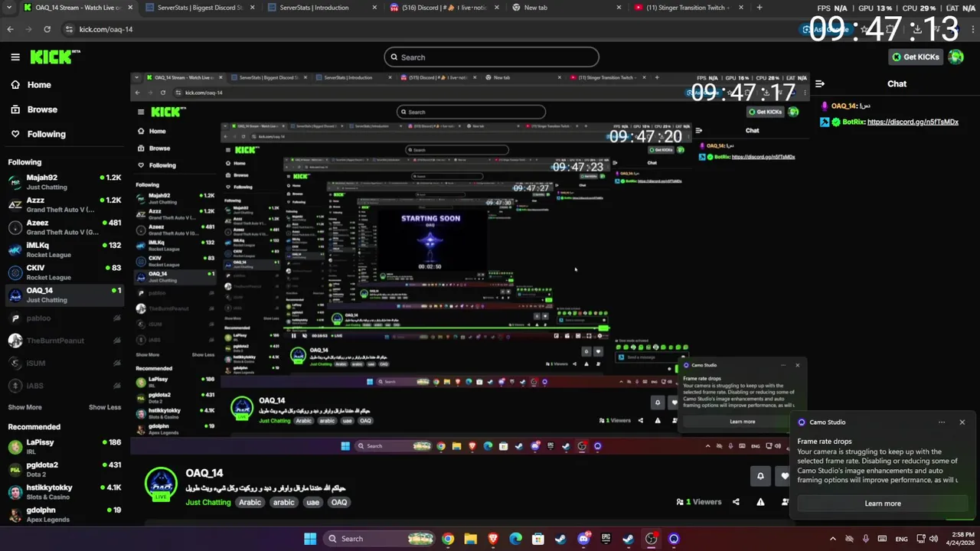
Task: Open Microsoft Store from the taskbar
Action: tap(538, 539)
